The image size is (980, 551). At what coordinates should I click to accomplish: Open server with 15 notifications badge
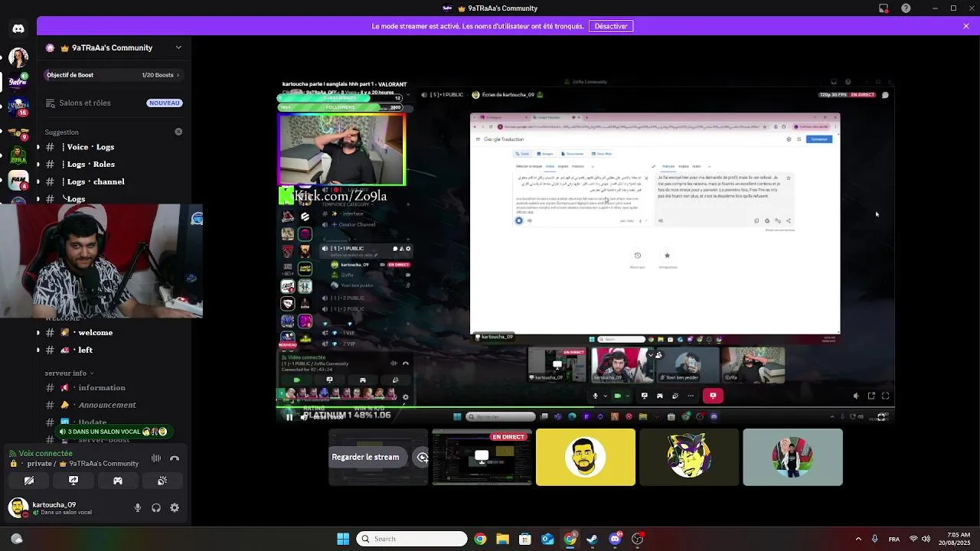(18, 106)
